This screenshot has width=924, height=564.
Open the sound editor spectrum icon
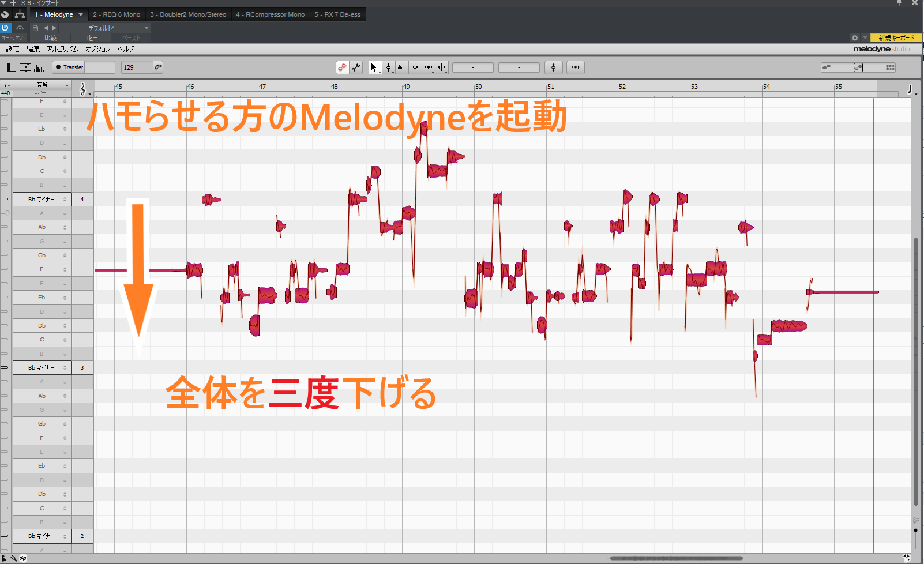pyautogui.click(x=39, y=68)
